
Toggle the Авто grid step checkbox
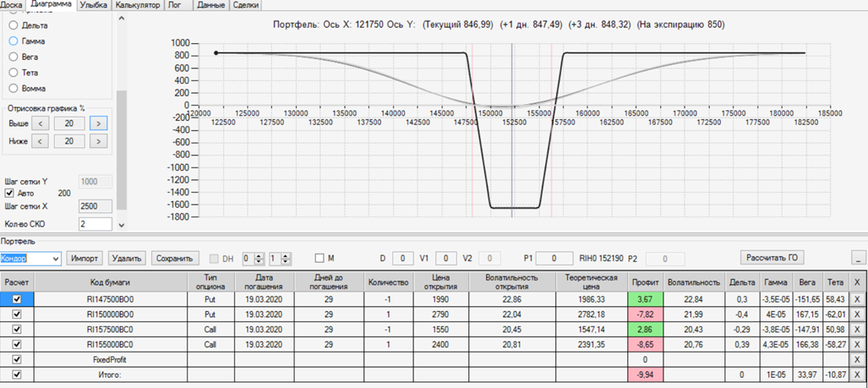coord(8,194)
